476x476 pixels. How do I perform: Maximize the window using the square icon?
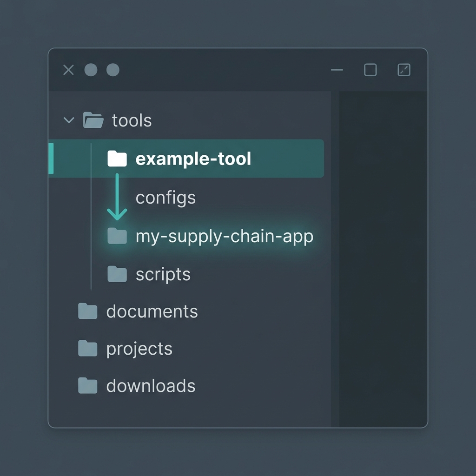click(x=370, y=70)
